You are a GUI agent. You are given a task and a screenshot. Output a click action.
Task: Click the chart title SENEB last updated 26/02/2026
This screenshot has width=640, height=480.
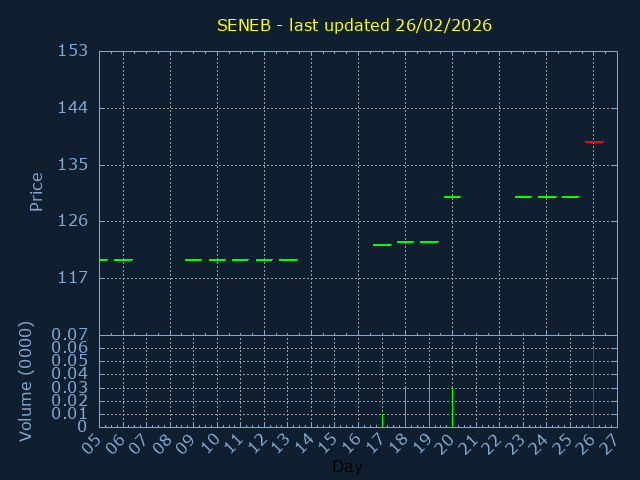(354, 26)
